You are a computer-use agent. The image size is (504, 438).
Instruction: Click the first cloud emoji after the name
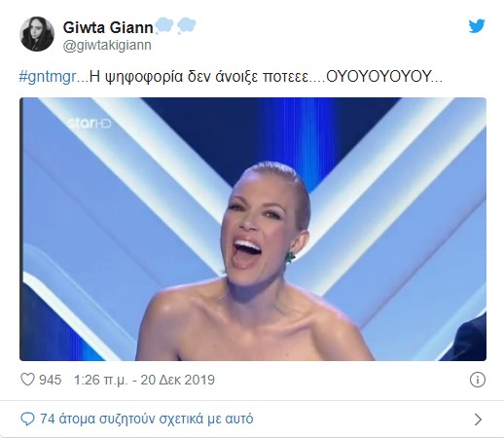[164, 26]
